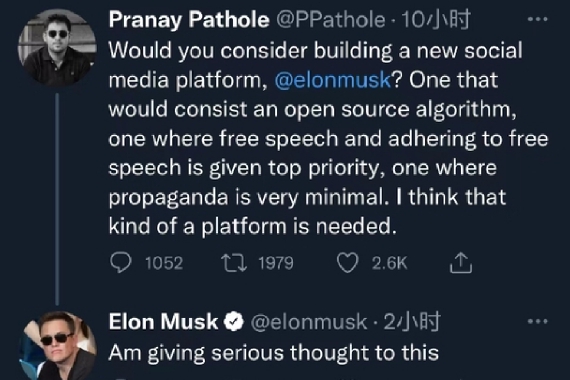Open Elon Musk's profile picture
Screen dimensions: 570x380
pyautogui.click(x=58, y=345)
